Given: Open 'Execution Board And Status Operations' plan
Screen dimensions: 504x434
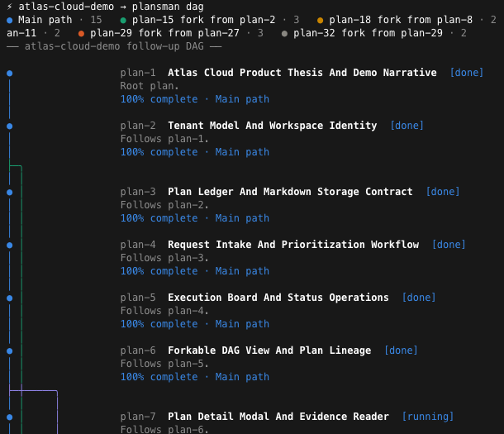Looking at the screenshot, I should [278, 298].
